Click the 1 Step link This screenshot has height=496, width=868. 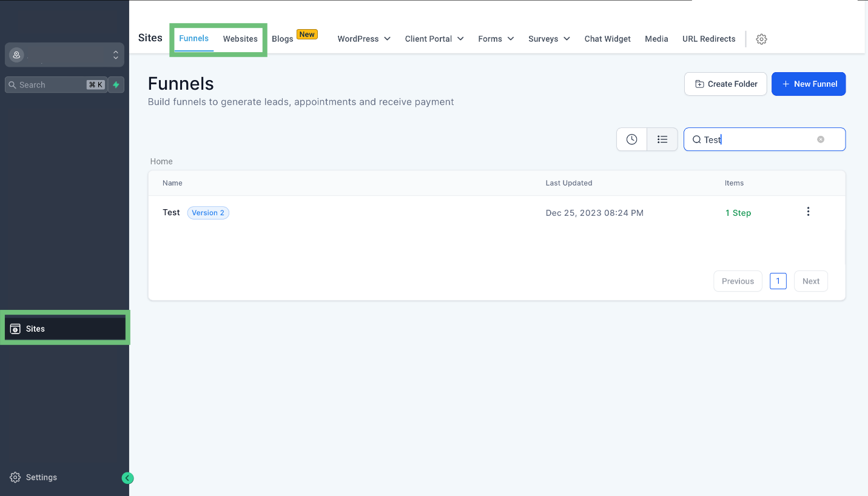pyautogui.click(x=738, y=213)
